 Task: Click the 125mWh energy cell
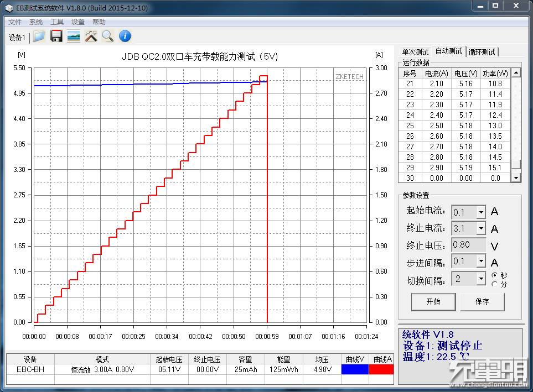(283, 369)
